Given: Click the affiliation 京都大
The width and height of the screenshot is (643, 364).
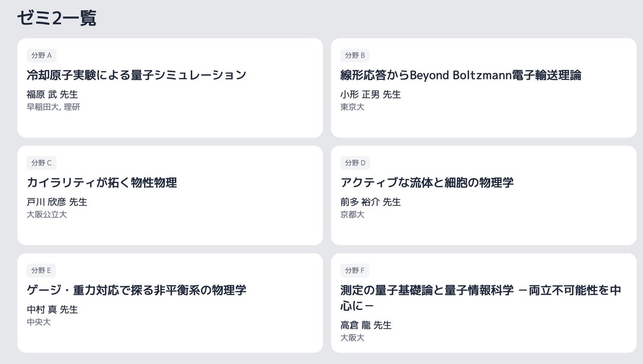Looking at the screenshot, I should click(x=352, y=215).
